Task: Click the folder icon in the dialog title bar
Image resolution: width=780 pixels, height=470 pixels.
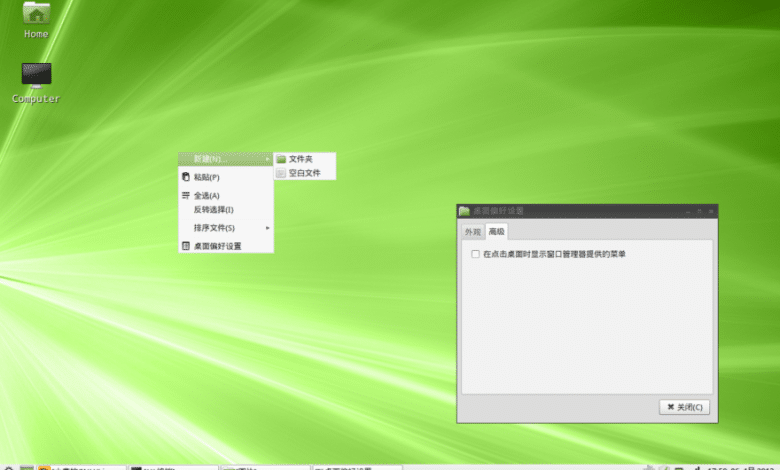Action: 464,211
